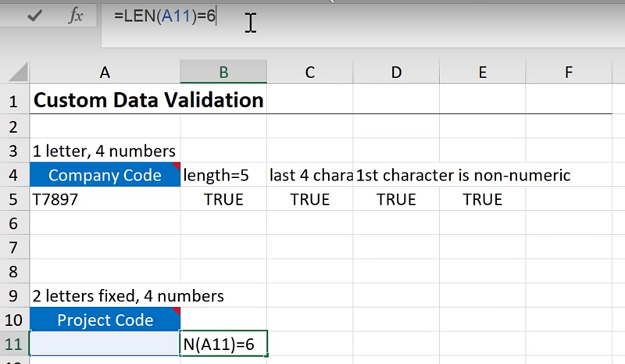Image resolution: width=625 pixels, height=364 pixels.
Task: Select cell containing T7897
Action: point(104,199)
